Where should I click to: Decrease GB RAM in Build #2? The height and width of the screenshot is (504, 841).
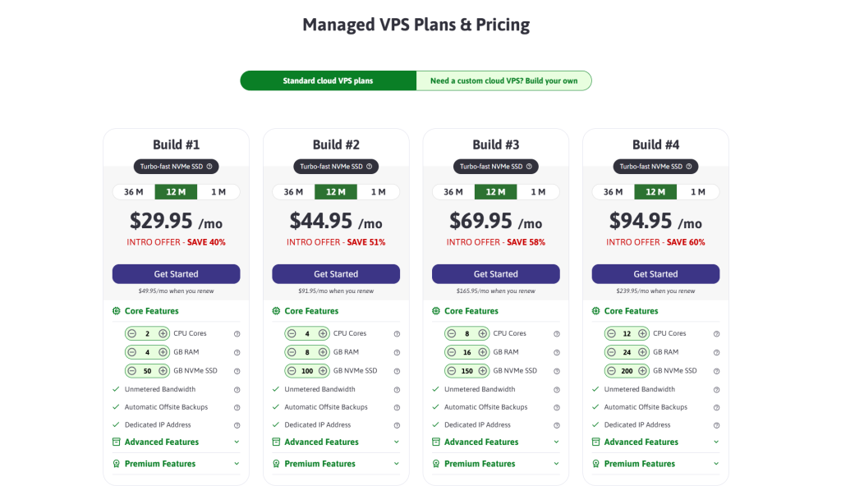click(292, 352)
